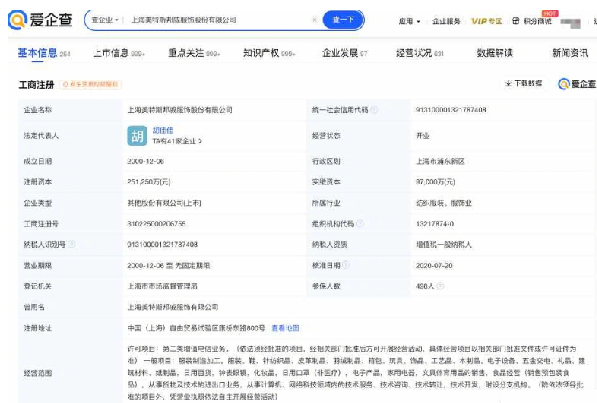The height and width of the screenshot is (403, 597).
Task: Switch to the 重点关注 tab
Action: [x=194, y=53]
